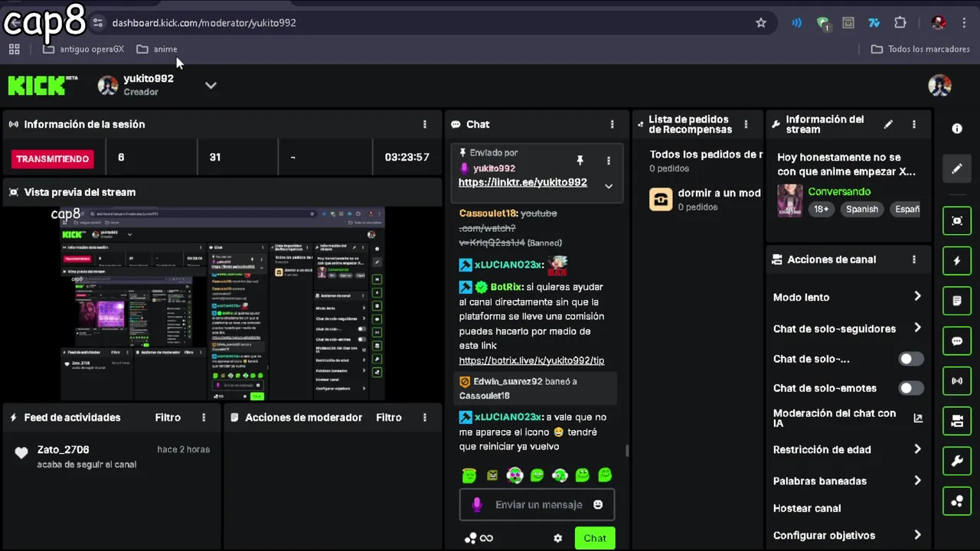
Task: Click in the Enviar un mensaje field
Action: [537, 504]
